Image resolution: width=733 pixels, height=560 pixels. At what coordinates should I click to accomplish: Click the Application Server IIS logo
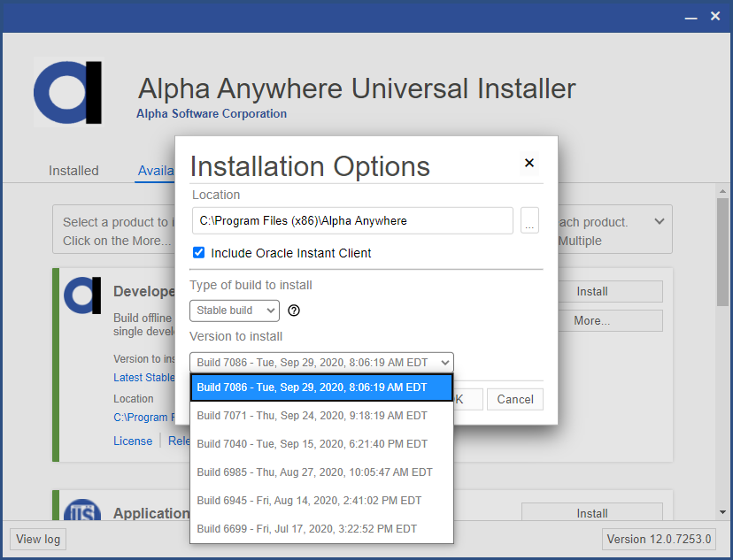click(82, 510)
